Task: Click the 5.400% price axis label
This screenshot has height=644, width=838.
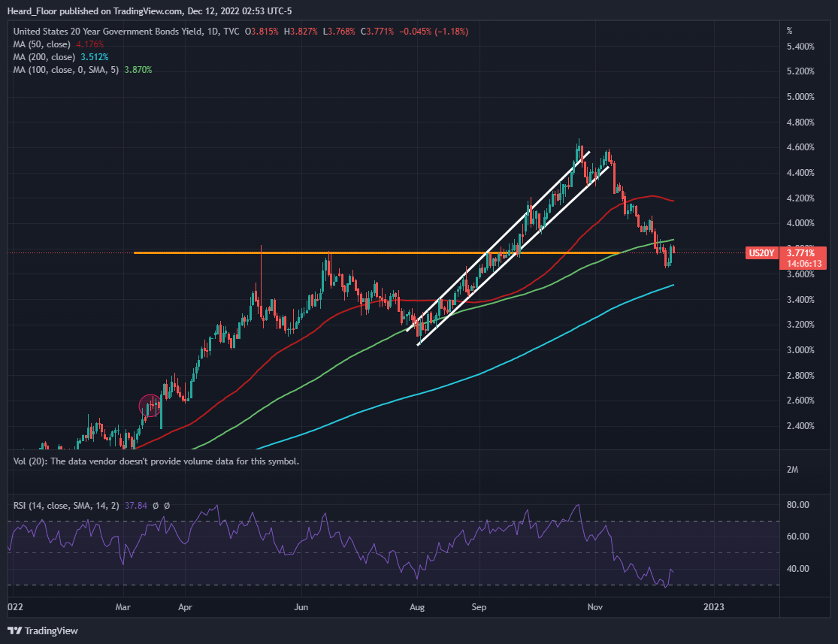Action: point(800,47)
